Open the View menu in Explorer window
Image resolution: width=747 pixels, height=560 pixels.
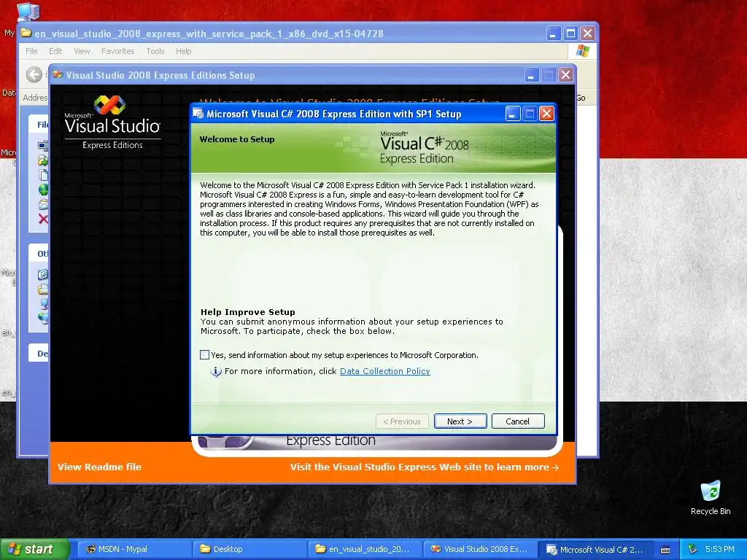pos(82,51)
